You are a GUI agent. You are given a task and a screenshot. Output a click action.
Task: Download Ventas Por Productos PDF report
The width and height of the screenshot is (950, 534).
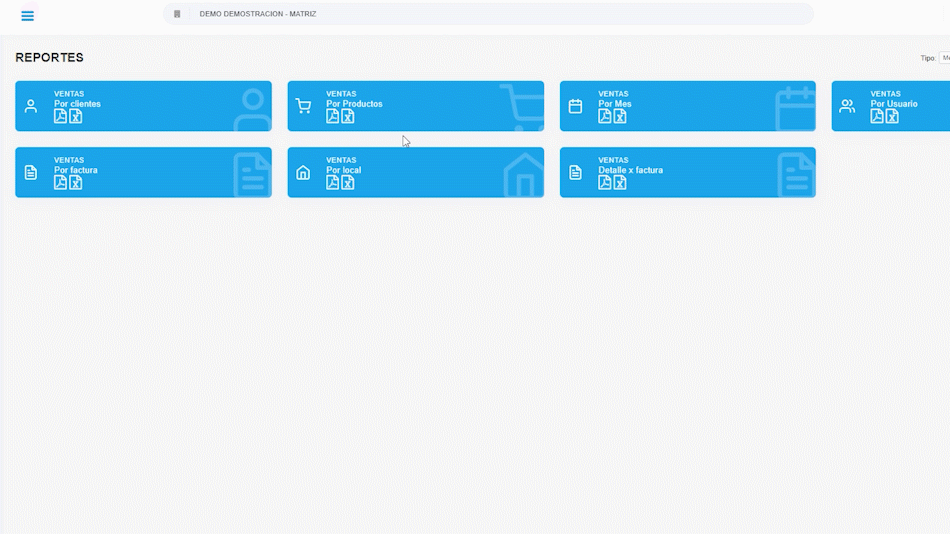pyautogui.click(x=333, y=116)
